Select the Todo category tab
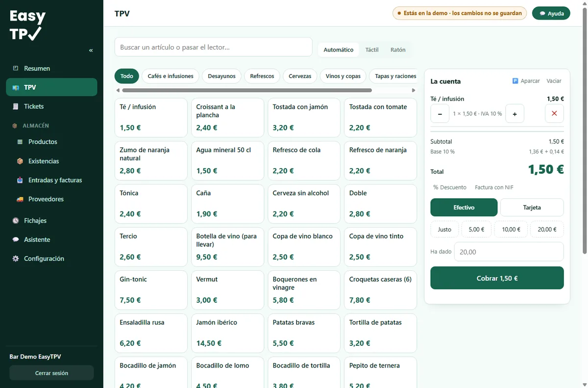The image size is (588, 388). click(x=127, y=76)
